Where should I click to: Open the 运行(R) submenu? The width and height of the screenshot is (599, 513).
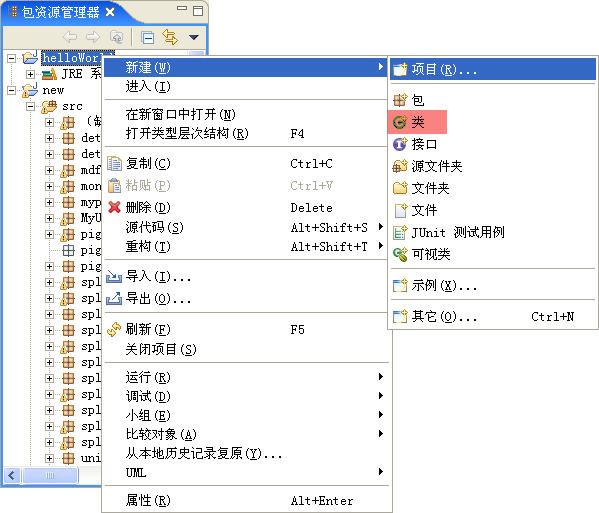tap(246, 377)
